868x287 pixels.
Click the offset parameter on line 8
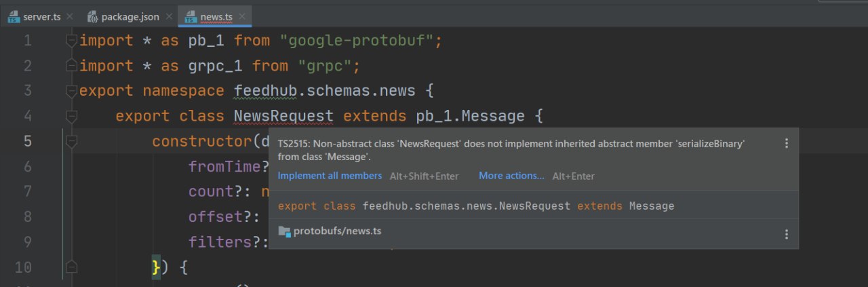tap(216, 216)
